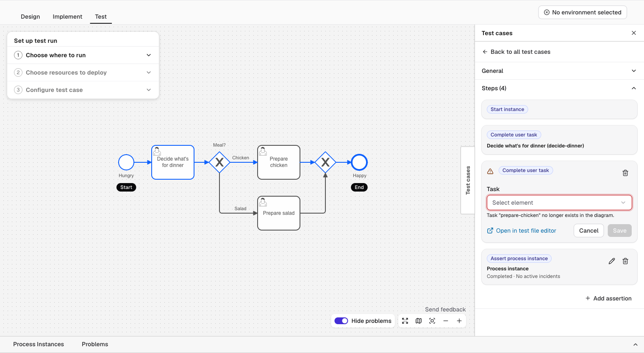Edit the Assert process instance step
This screenshot has width=644, height=353.
[612, 261]
